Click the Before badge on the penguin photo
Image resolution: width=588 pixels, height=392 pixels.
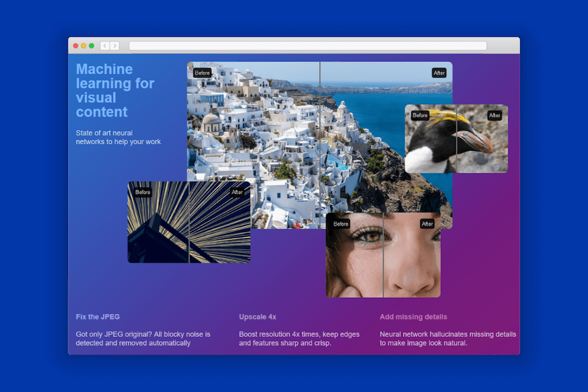(420, 115)
